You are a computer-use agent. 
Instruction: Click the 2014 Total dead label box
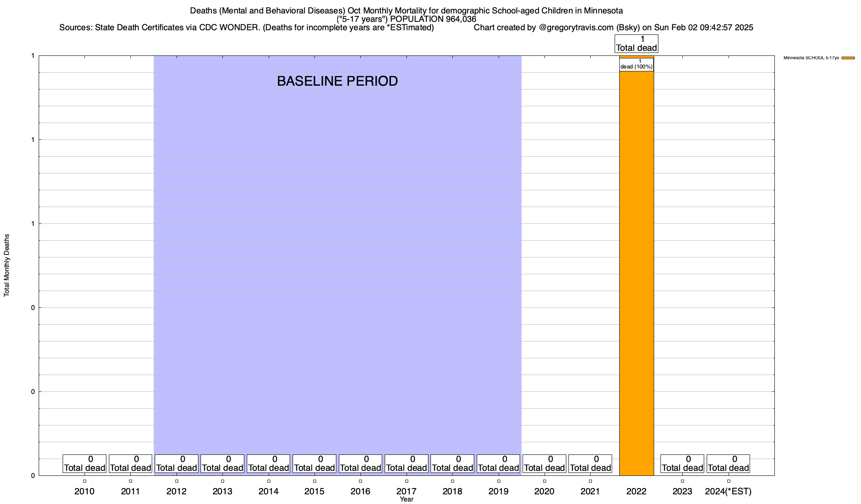pyautogui.click(x=268, y=464)
